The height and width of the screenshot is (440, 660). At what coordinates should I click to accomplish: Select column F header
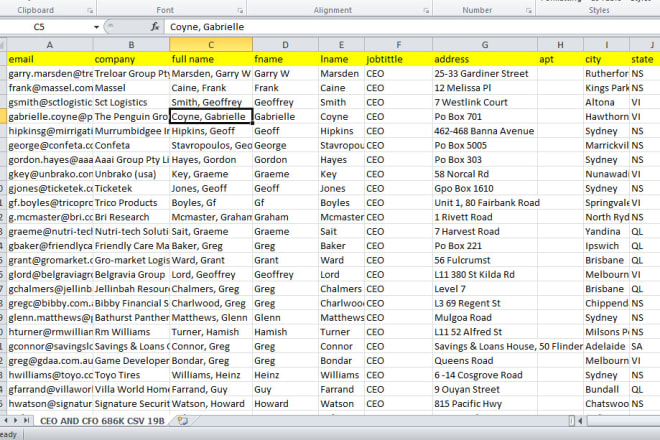[399, 45]
